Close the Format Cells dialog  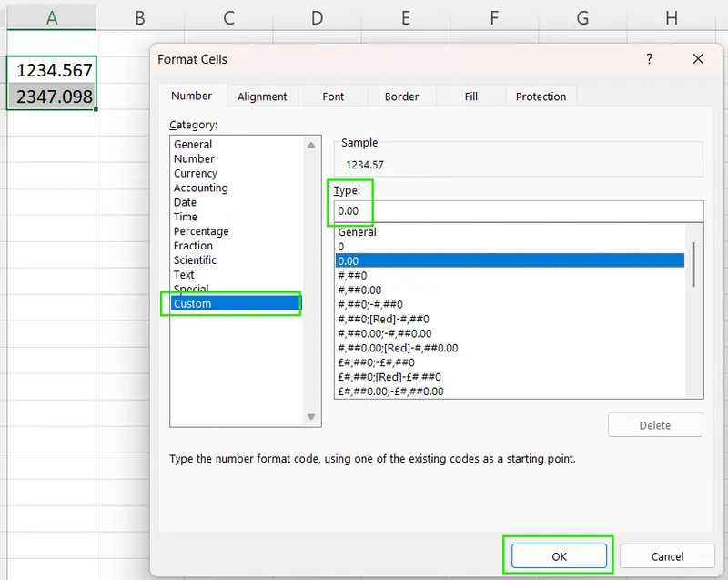click(x=698, y=59)
